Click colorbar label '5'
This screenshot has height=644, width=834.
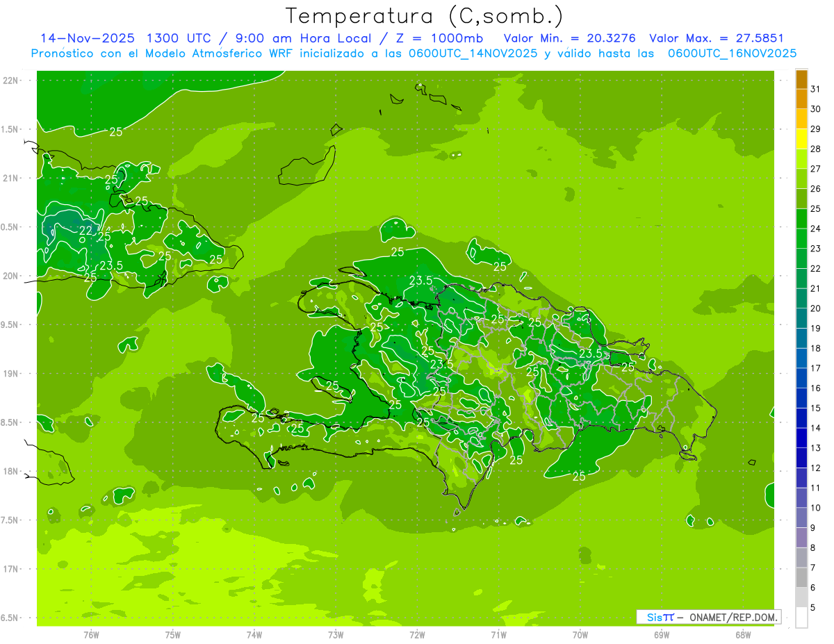point(812,608)
